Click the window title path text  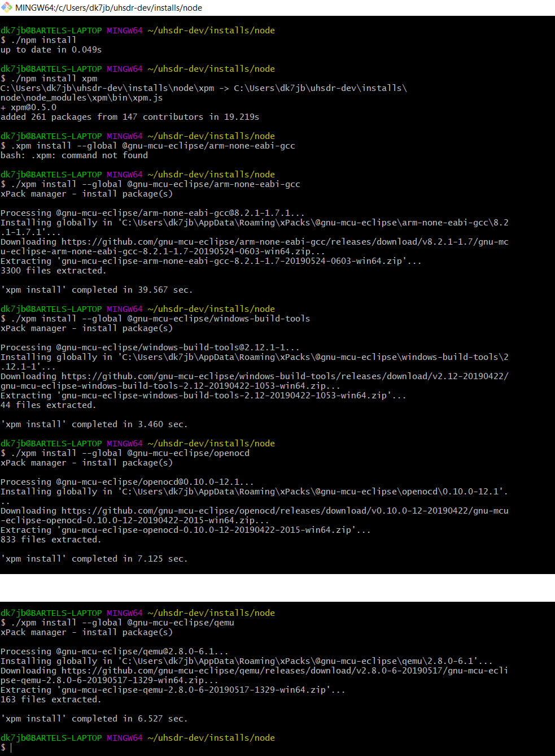pyautogui.click(x=108, y=8)
